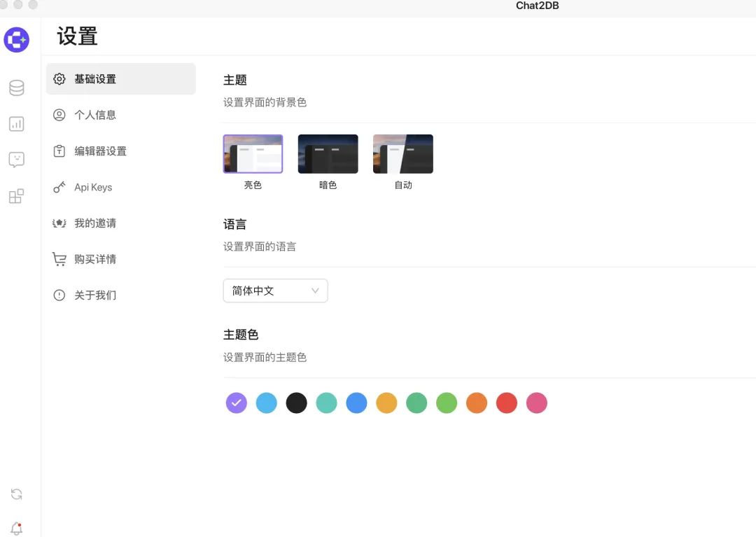This screenshot has width=756, height=537.
Task: Click the key icon beside Api Keys
Action: (59, 187)
